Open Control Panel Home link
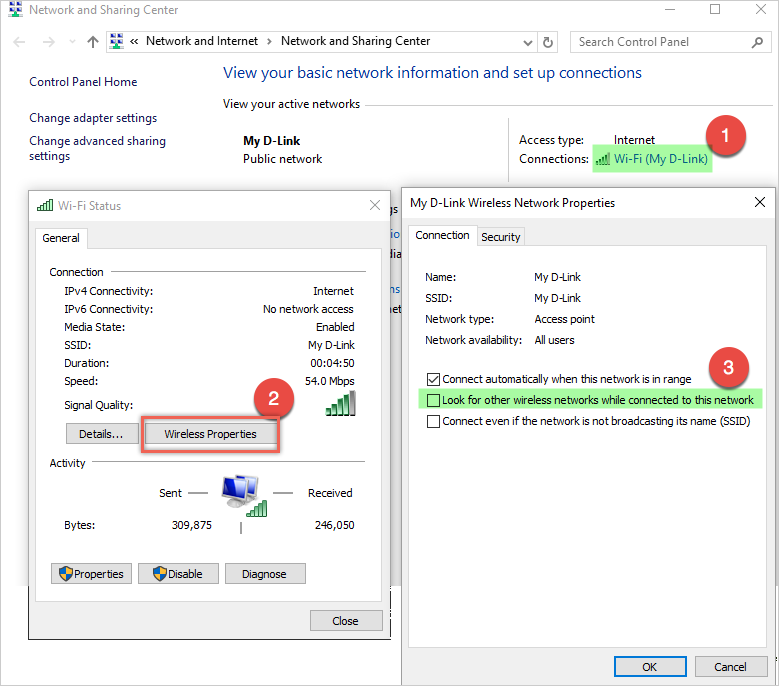This screenshot has width=779, height=686. click(x=83, y=82)
